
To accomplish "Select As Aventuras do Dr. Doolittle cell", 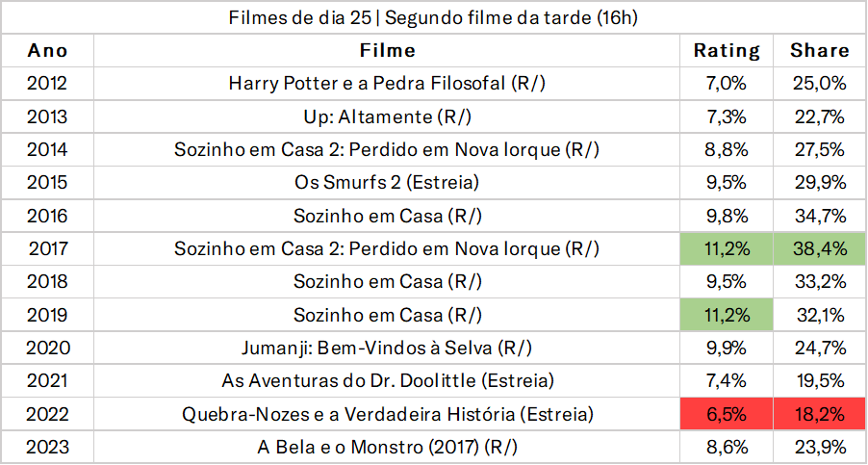I will pyautogui.click(x=387, y=381).
